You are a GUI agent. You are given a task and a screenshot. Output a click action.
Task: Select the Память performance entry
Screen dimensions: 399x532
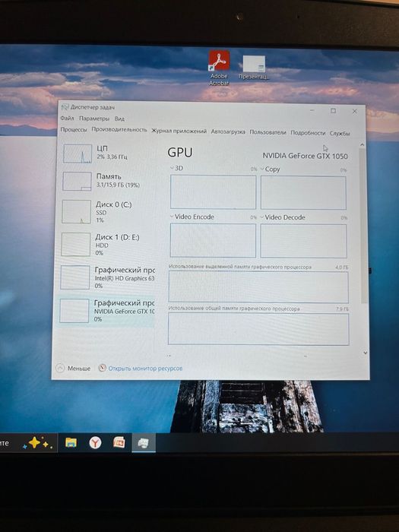[108, 181]
